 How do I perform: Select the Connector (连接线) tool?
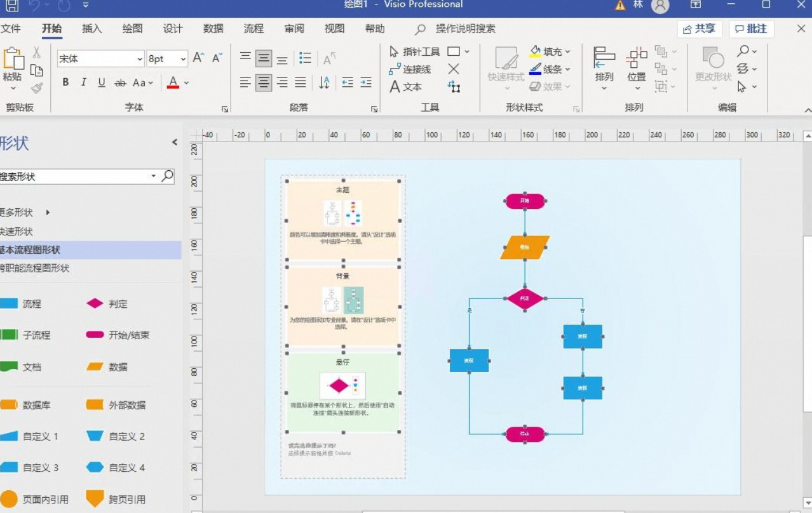point(410,69)
